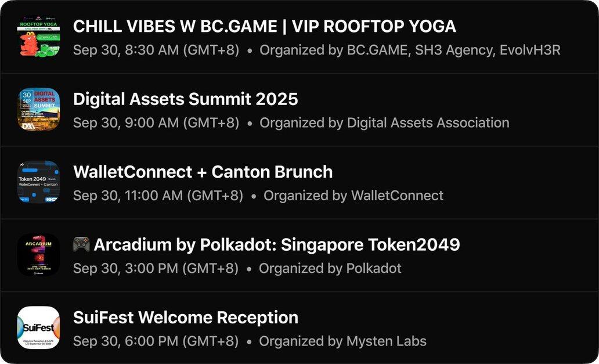Click Organized by Digital Assets Association
This screenshot has height=364, width=599.
tap(384, 122)
